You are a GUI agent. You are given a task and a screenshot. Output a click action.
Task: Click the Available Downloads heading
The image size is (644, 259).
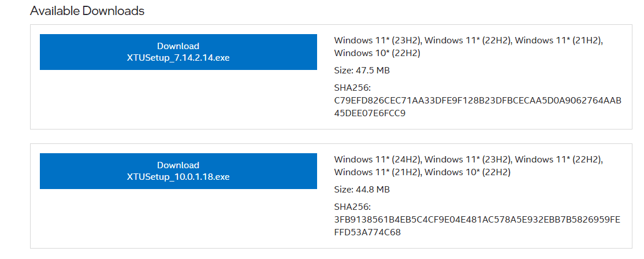[x=87, y=11]
